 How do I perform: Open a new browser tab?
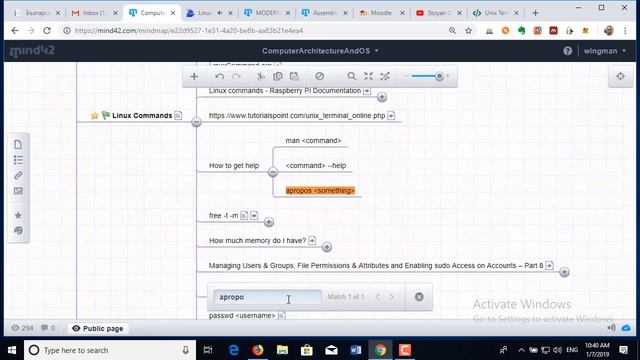tap(535, 13)
